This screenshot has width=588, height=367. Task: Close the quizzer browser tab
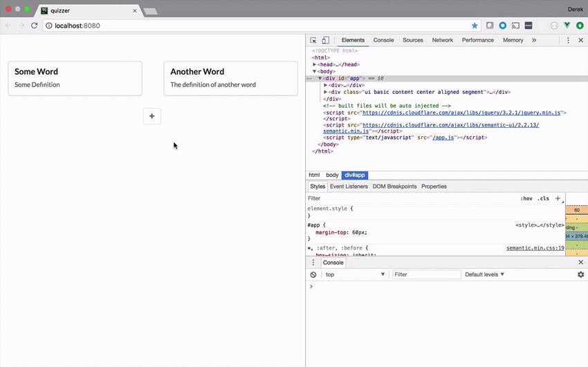tap(135, 11)
